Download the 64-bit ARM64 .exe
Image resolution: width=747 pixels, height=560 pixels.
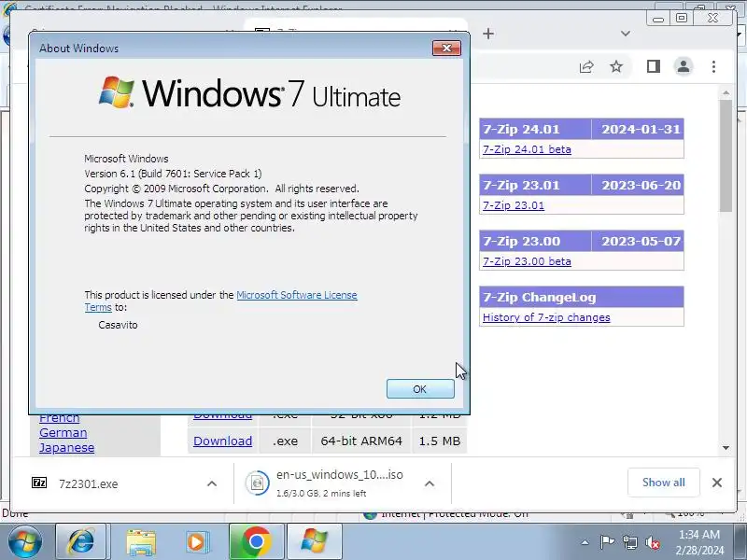pyautogui.click(x=222, y=441)
